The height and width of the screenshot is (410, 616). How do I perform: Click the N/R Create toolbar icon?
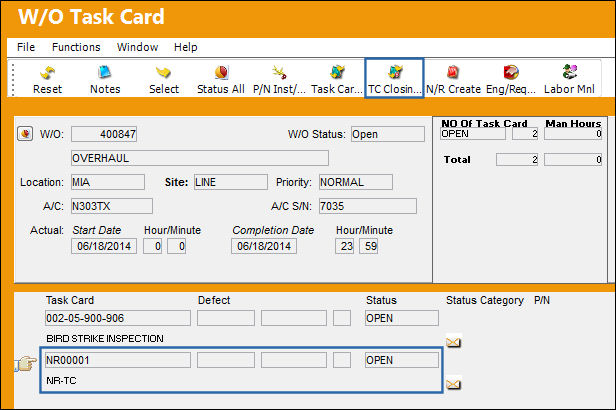453,80
